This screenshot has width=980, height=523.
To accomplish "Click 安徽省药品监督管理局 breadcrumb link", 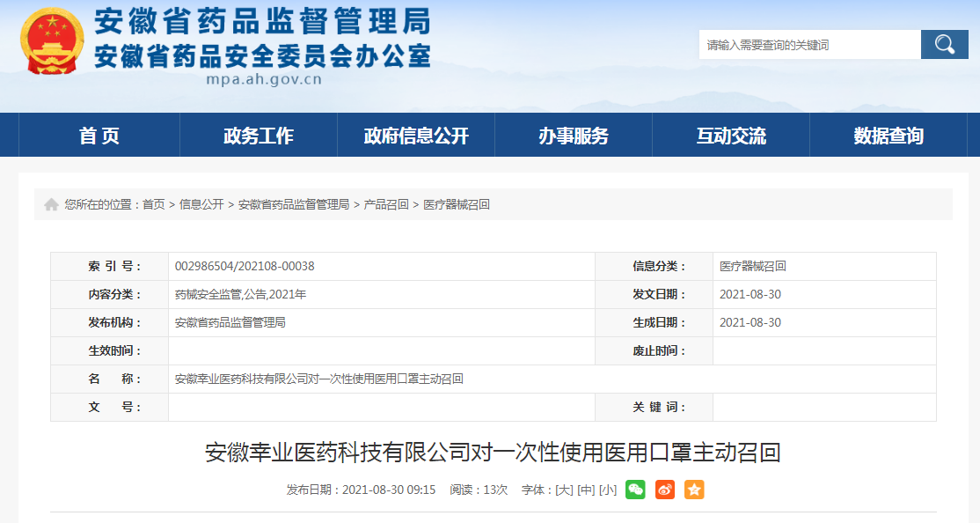I will 294,204.
